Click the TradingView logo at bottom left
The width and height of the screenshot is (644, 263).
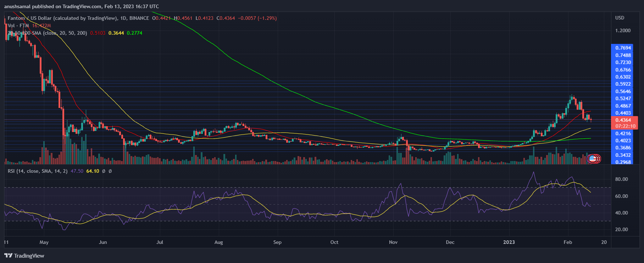point(24,256)
